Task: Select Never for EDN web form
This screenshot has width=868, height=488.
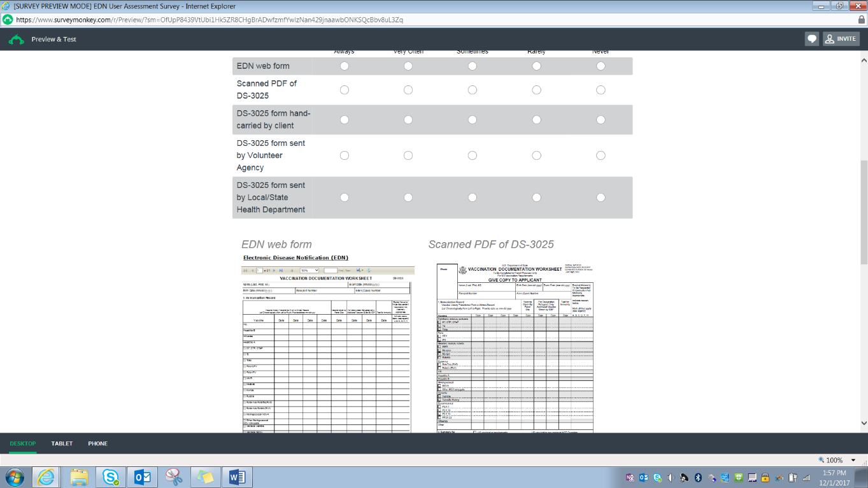Action: pyautogui.click(x=601, y=66)
